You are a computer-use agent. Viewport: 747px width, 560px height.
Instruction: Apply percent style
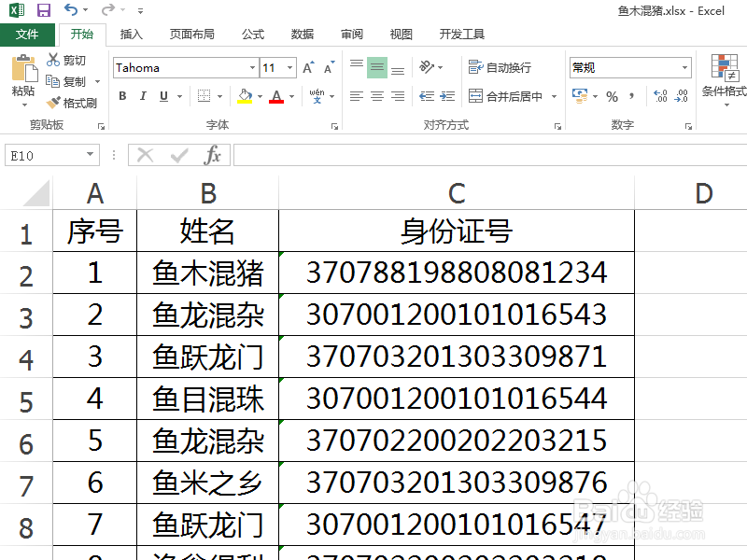[612, 97]
